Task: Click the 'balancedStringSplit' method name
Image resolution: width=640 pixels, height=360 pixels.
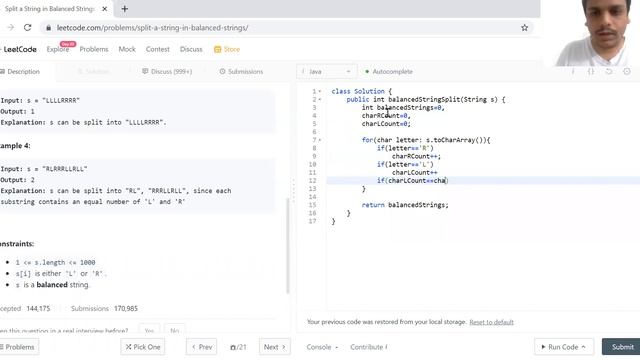Action: click(x=424, y=100)
